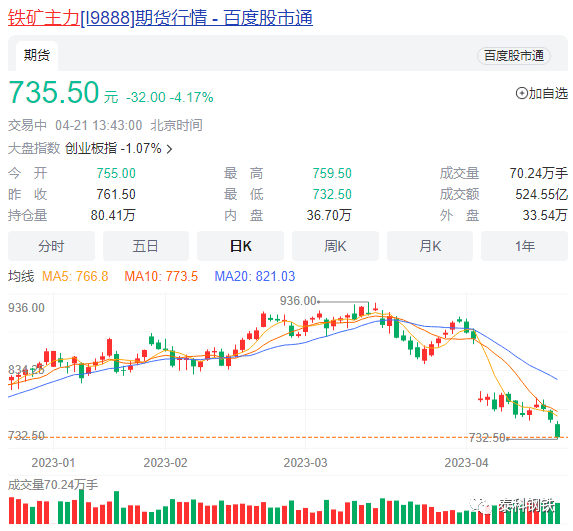Click the MA10 moving average legend
The width and height of the screenshot is (573, 531).
click(x=161, y=276)
